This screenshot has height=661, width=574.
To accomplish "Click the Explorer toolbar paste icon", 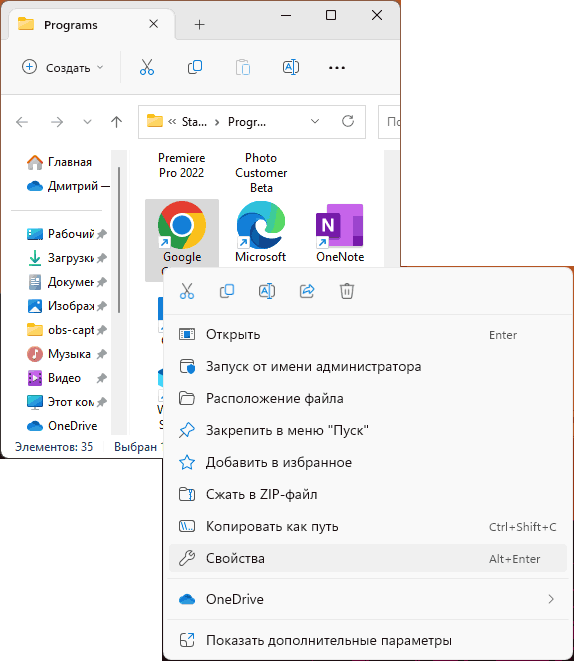I will click(243, 67).
